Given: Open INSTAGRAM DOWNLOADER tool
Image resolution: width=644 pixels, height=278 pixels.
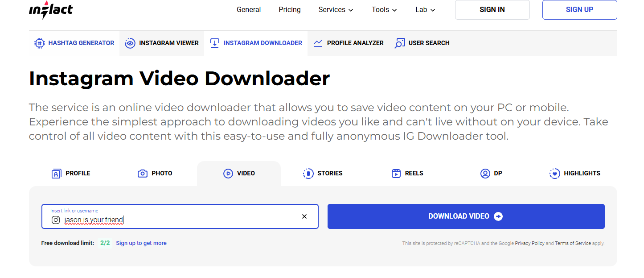Looking at the screenshot, I should [x=256, y=43].
